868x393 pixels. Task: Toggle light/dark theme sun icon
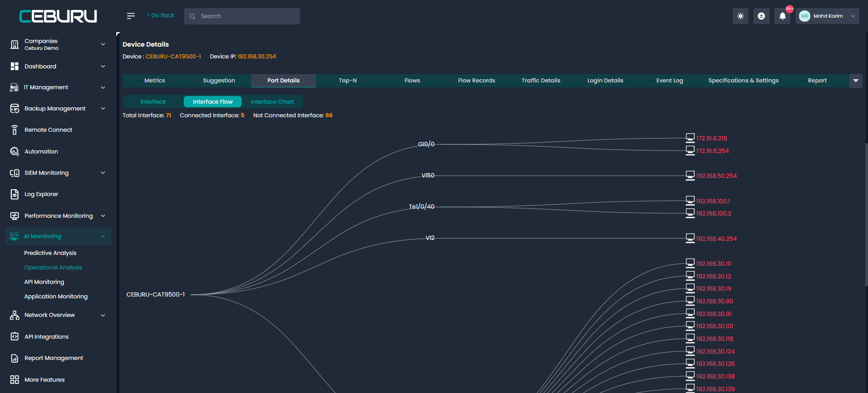pyautogui.click(x=740, y=16)
